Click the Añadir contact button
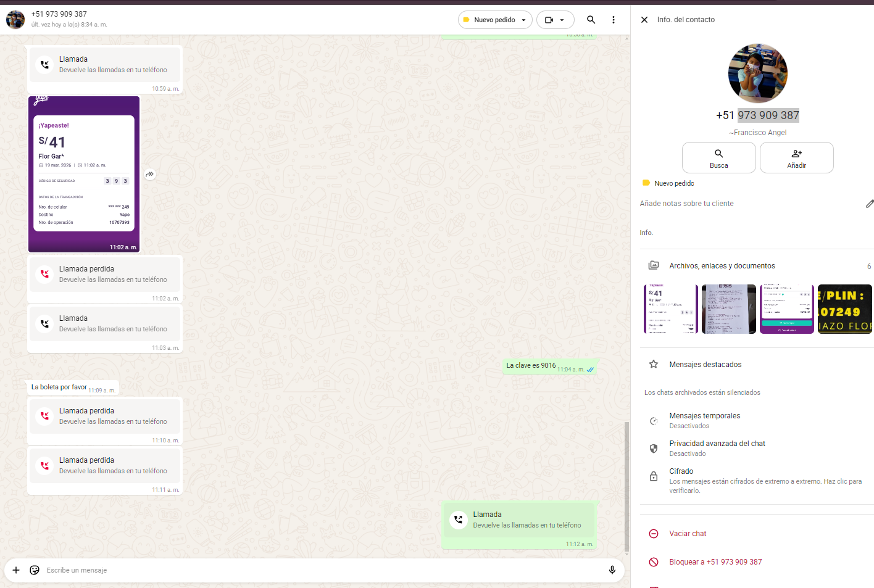874x588 pixels. (x=796, y=158)
